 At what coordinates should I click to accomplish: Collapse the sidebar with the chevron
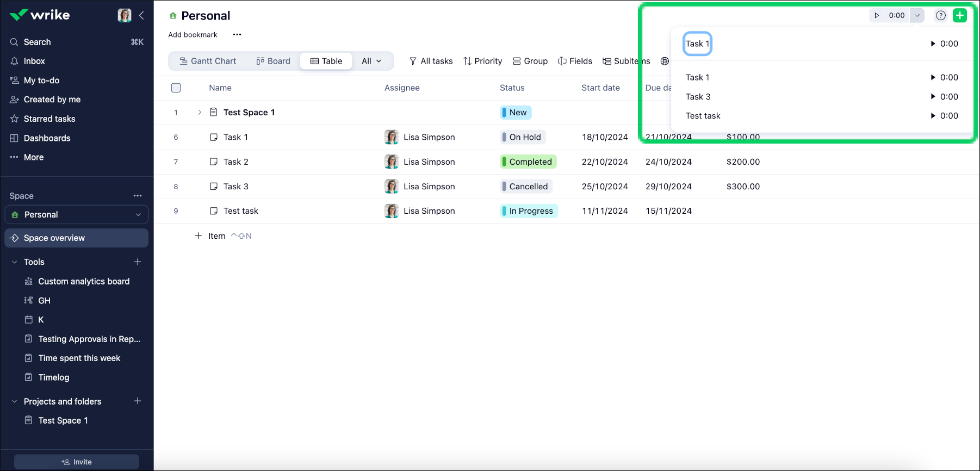[141, 15]
